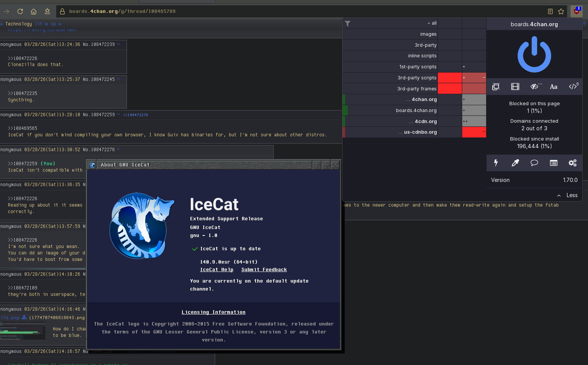The height and width of the screenshot is (365, 588).
Task: Open uBlock dashboard gears icon
Action: pyautogui.click(x=572, y=163)
